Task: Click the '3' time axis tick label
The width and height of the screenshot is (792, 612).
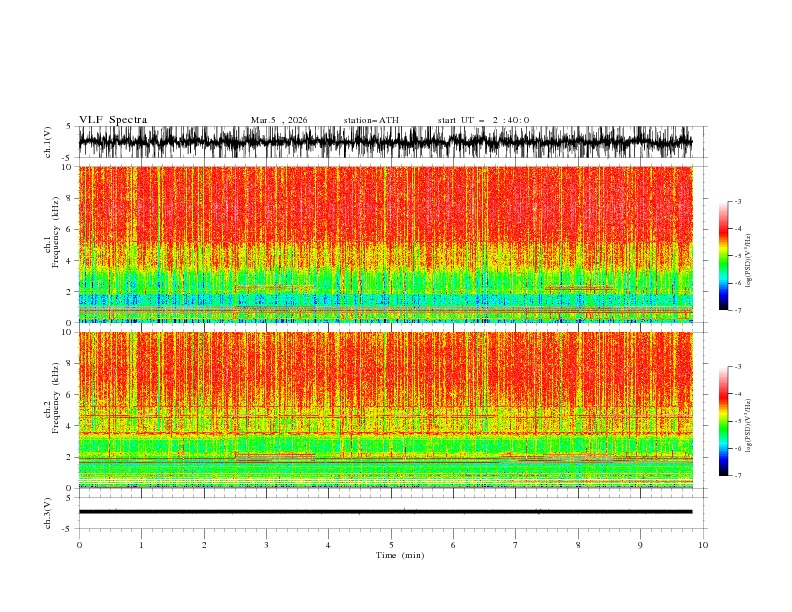Action: pyautogui.click(x=266, y=545)
